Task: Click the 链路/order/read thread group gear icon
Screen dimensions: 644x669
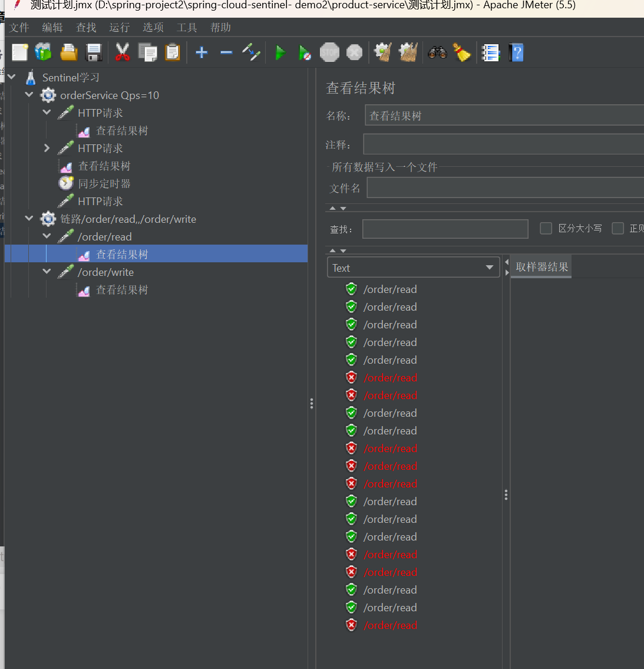Action: pos(48,219)
